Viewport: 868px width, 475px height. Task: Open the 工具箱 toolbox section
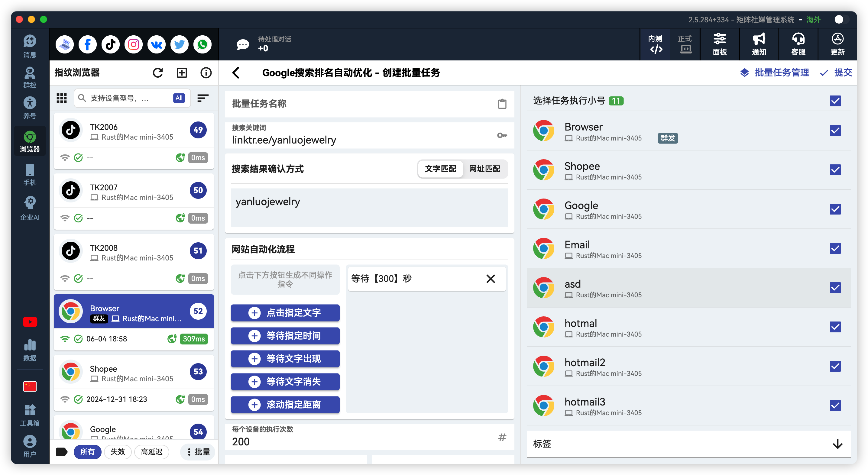[30, 415]
